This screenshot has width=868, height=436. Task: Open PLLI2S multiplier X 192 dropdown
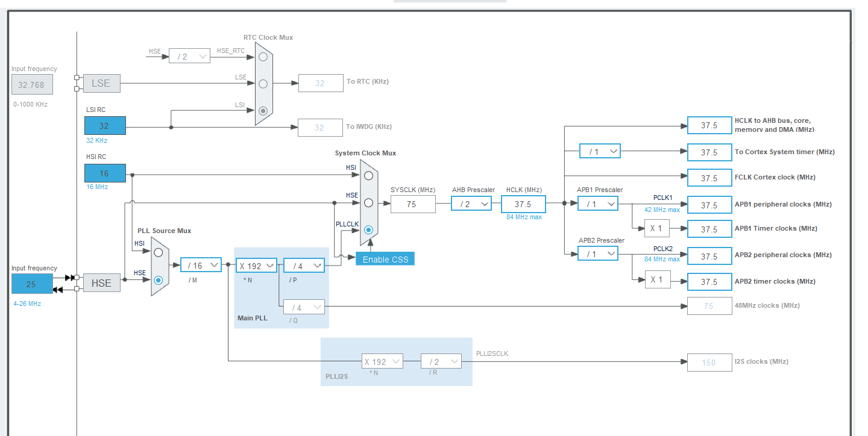(x=382, y=362)
